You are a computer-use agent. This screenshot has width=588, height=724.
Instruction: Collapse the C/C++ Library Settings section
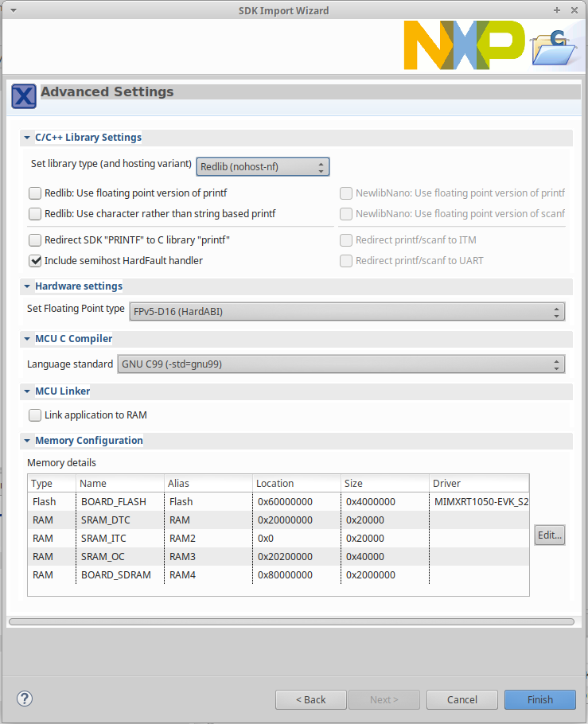[x=27, y=138]
